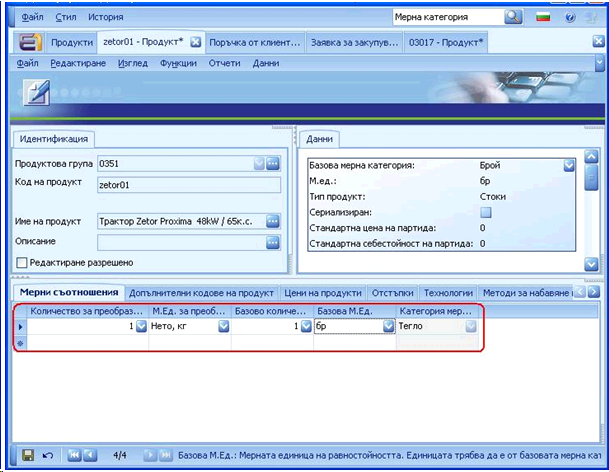Select Цени на продукти tab
This screenshot has height=472, width=609.
(323, 293)
